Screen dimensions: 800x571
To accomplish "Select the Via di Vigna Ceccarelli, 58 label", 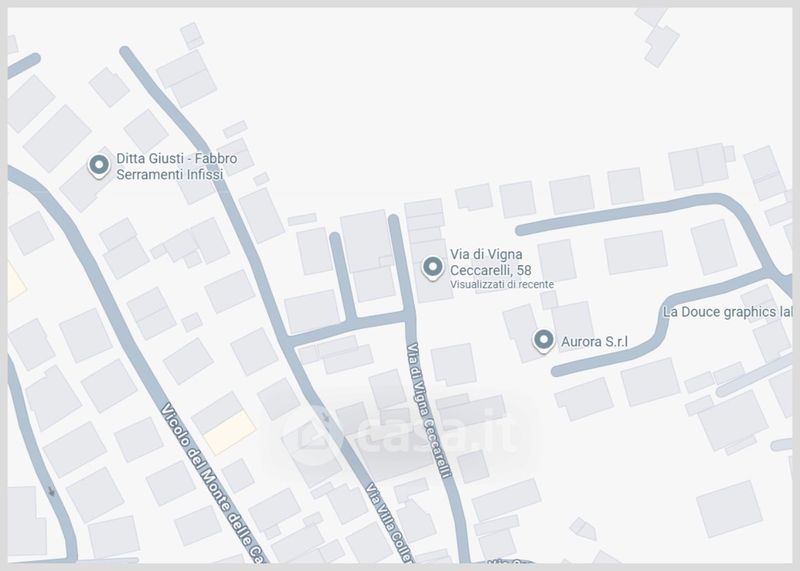I will 490,262.
